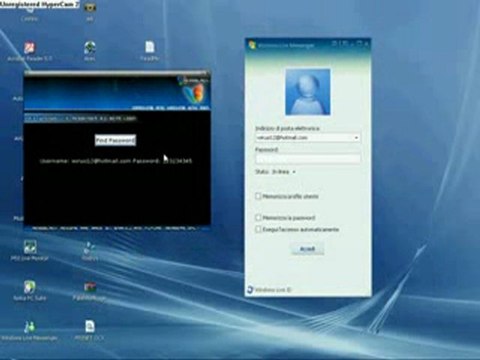Tick the Memorizza profilo utente checkbox

pos(258,196)
